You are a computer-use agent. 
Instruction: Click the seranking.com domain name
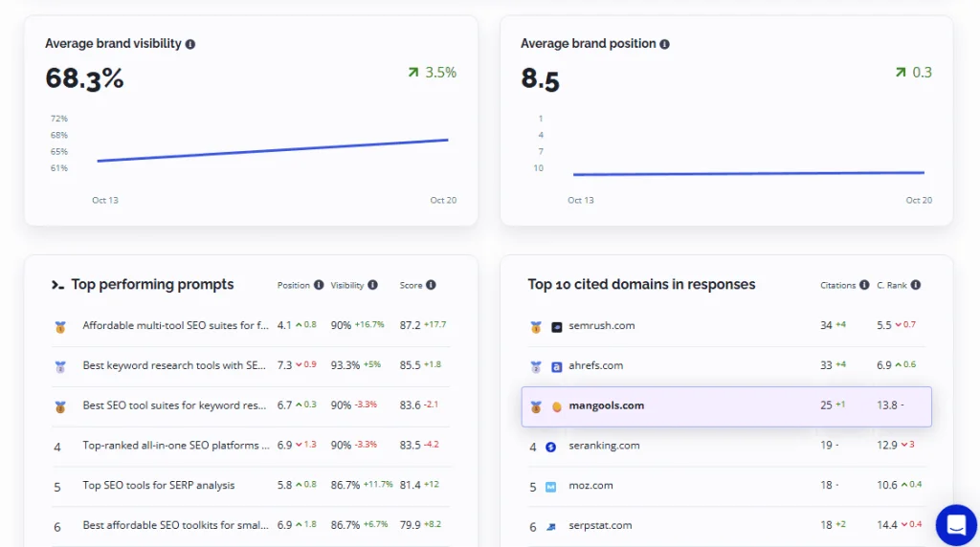pyautogui.click(x=604, y=446)
